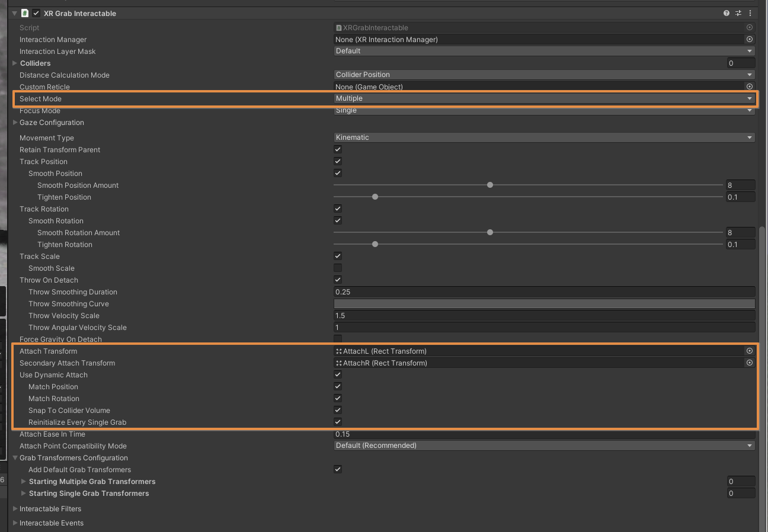Collapse the XR Grab Interactable component foldout
The width and height of the screenshot is (768, 532).
pos(14,13)
